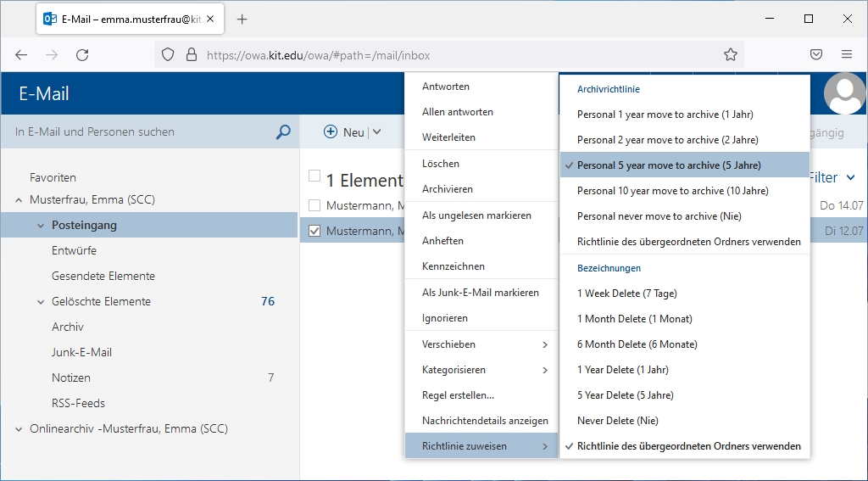Screen dimensions: 868x481
Task: Click the mail search input field
Action: point(140,132)
